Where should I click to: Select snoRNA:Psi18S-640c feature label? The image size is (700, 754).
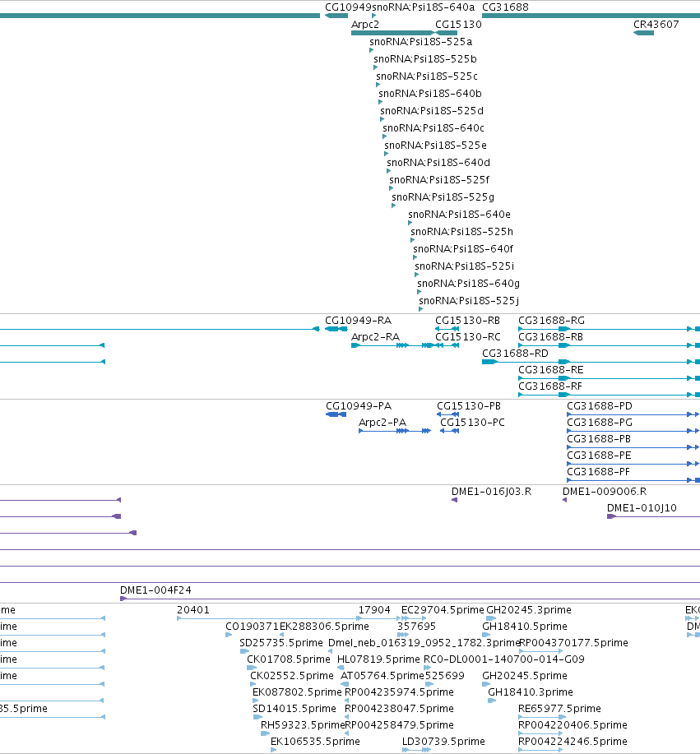433,128
